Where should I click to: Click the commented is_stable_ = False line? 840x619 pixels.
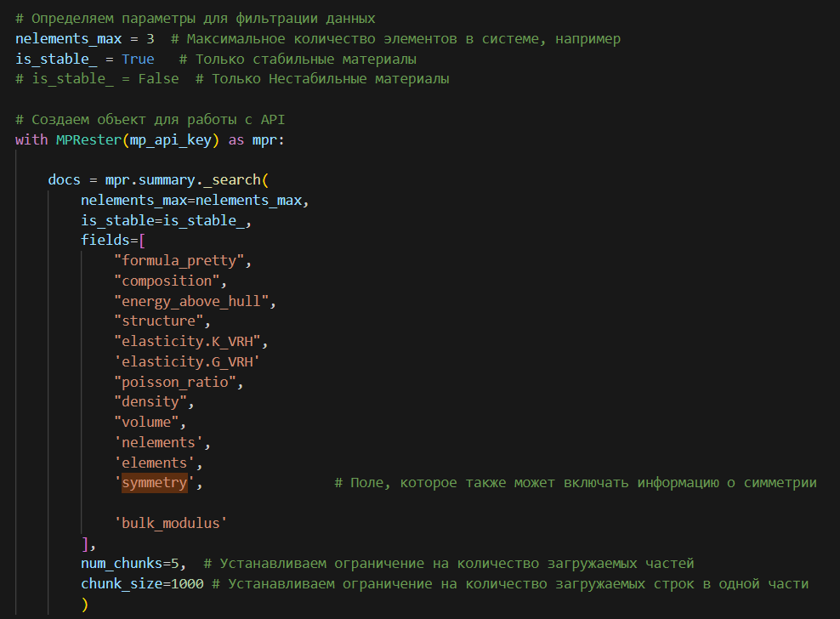point(232,79)
